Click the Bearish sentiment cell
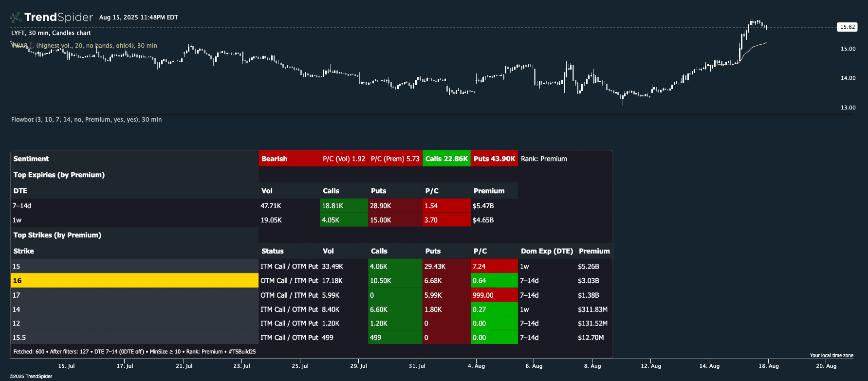Viewport: 868px width, 381px height. click(289, 159)
